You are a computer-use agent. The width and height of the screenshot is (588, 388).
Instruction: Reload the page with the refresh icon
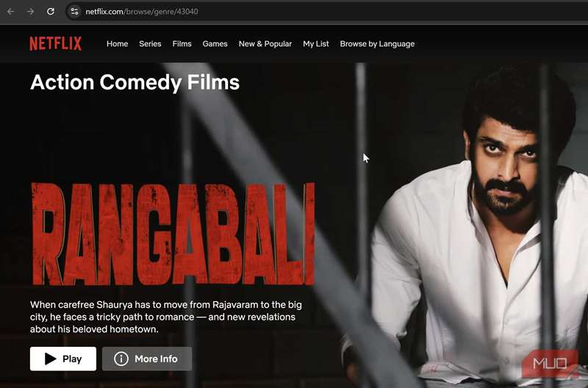pyautogui.click(x=51, y=12)
